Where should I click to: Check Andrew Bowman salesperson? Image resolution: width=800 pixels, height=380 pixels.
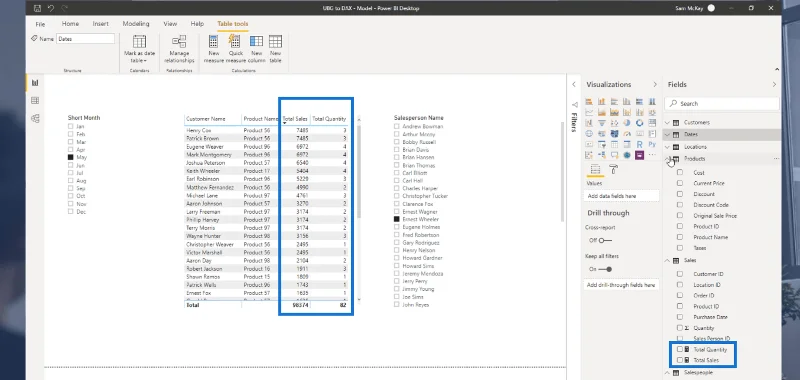click(397, 126)
